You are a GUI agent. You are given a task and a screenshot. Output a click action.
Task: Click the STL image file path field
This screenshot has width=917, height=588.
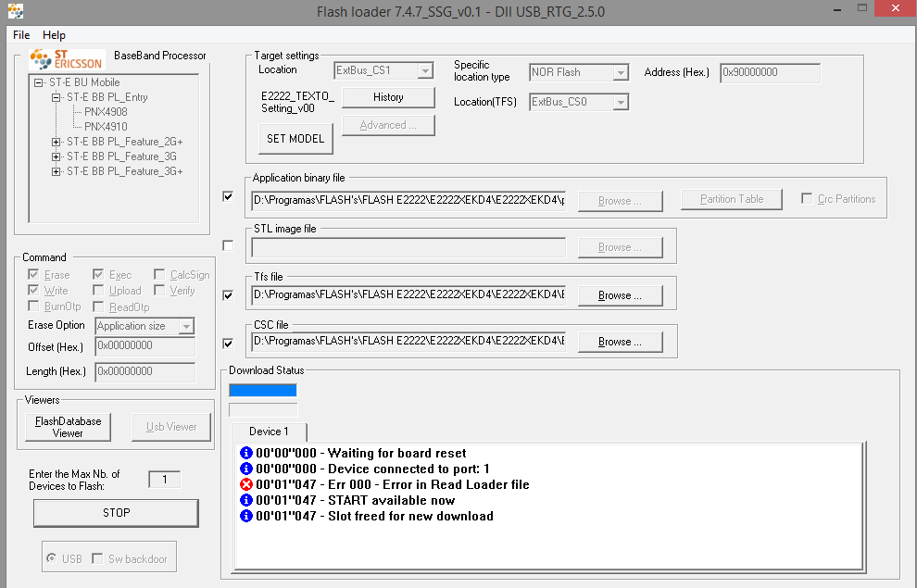coord(408,247)
